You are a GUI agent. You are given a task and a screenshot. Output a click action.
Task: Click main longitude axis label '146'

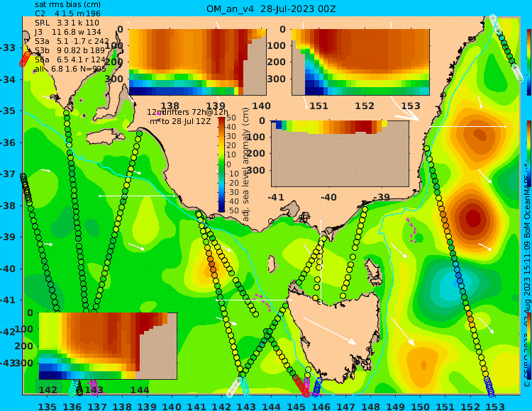pos(321,406)
